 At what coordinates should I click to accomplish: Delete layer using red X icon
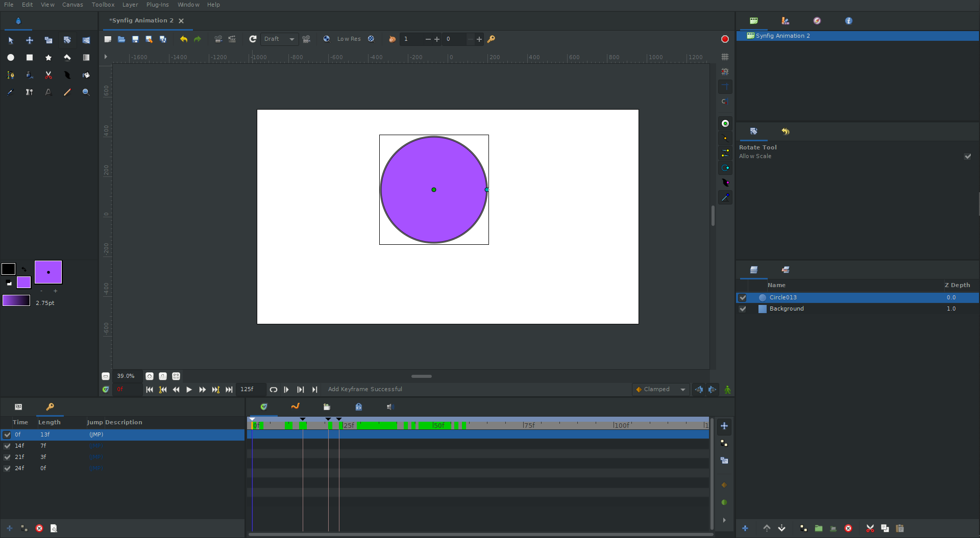pyautogui.click(x=848, y=528)
